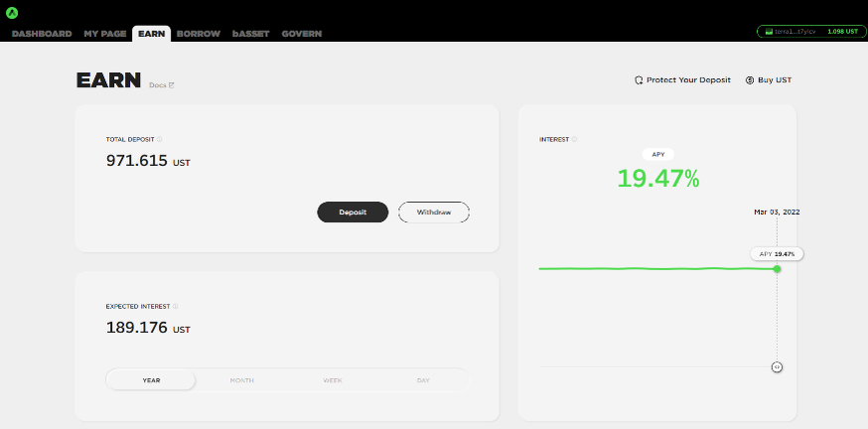The height and width of the screenshot is (429, 868).
Task: Click the 971.615 UST total deposit value
Action: point(148,161)
